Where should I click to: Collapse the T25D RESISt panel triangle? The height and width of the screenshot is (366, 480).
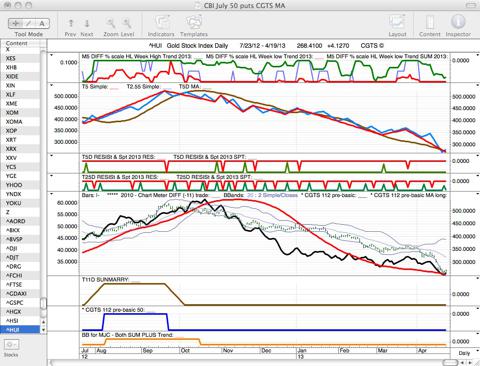52,175
